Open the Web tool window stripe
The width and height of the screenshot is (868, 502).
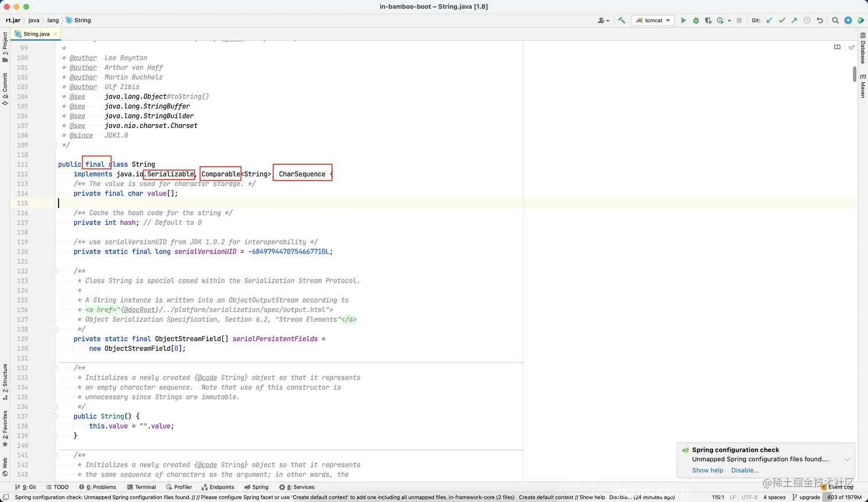click(5, 467)
